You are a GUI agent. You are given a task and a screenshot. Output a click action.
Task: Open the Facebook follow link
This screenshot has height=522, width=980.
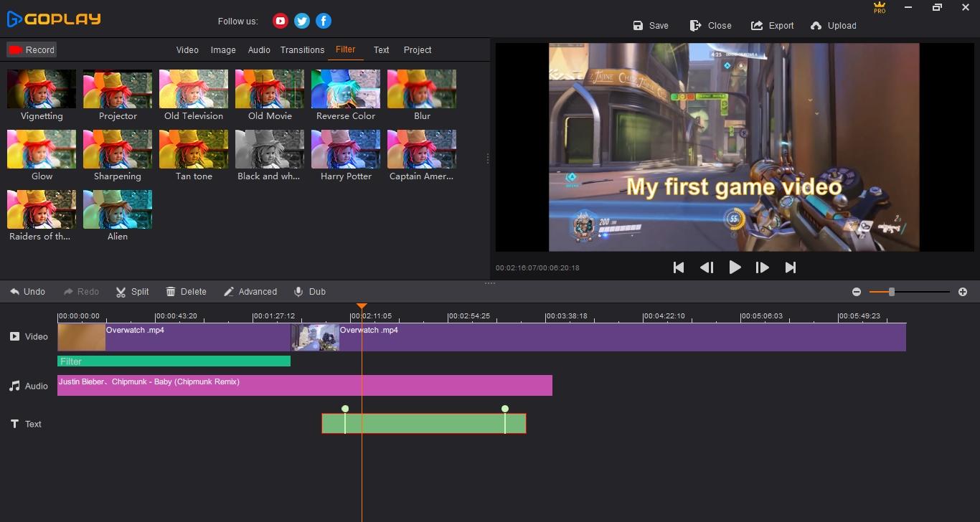coord(324,21)
